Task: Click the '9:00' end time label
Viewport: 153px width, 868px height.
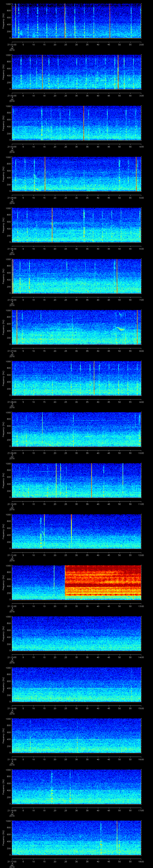Action: [141, 402]
